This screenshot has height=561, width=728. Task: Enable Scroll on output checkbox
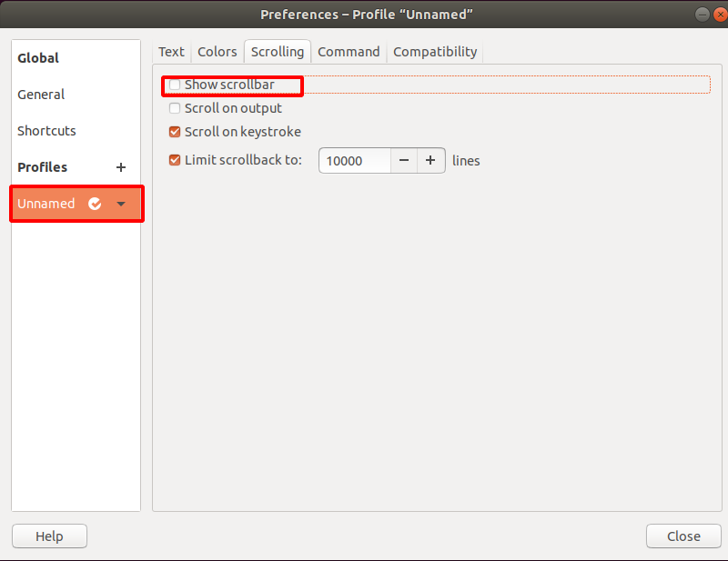pyautogui.click(x=175, y=108)
